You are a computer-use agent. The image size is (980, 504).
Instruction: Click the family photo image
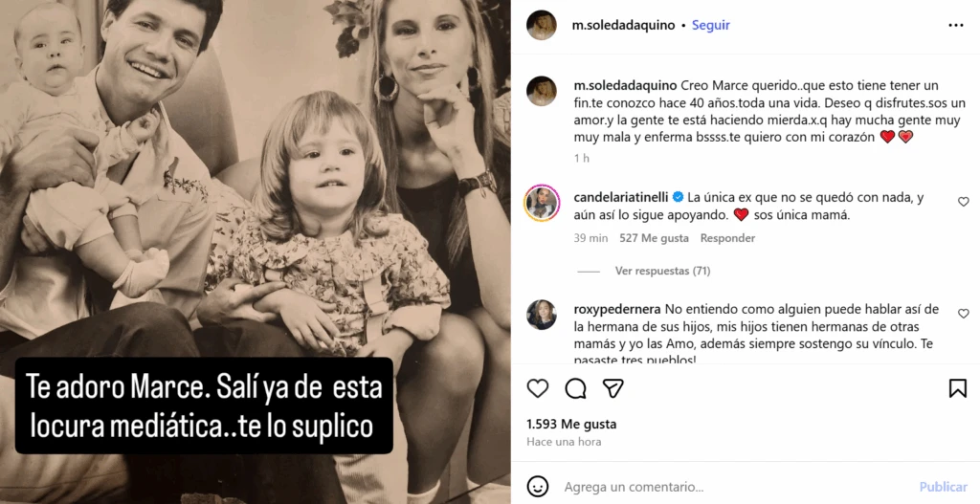pos(255,252)
